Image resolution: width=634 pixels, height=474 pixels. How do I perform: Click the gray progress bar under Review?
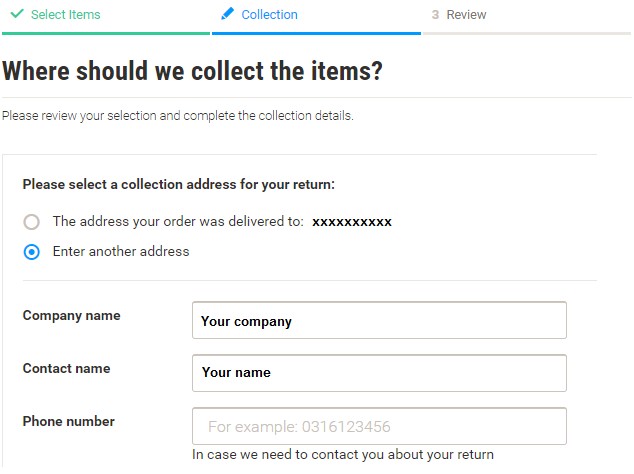[527, 34]
